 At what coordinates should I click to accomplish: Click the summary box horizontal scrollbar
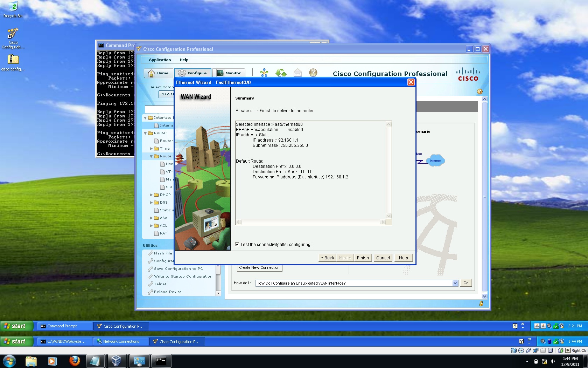[x=310, y=222]
